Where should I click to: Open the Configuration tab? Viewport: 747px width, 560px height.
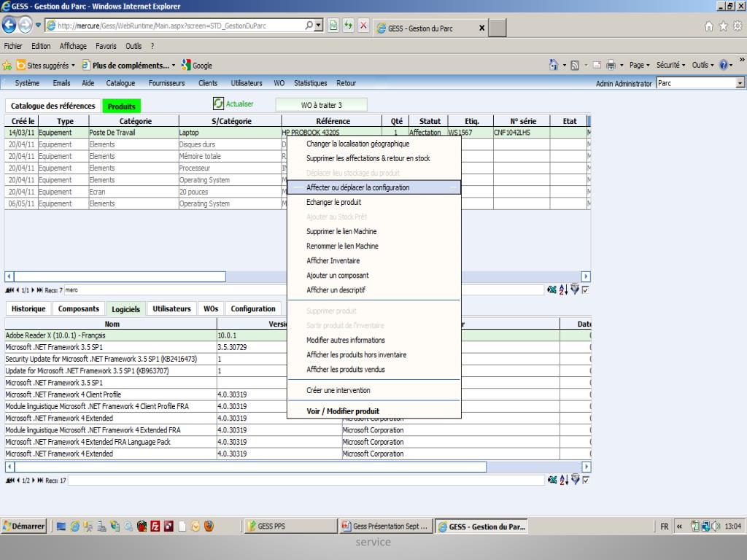click(253, 308)
